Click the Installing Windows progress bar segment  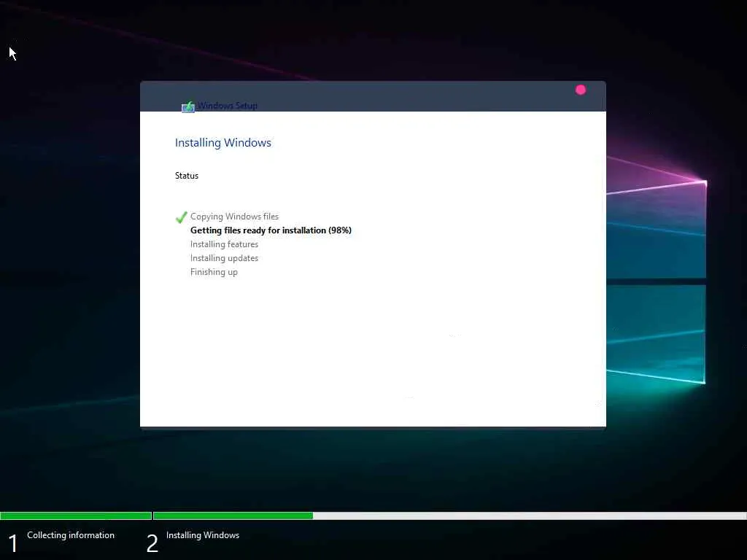[x=449, y=516]
